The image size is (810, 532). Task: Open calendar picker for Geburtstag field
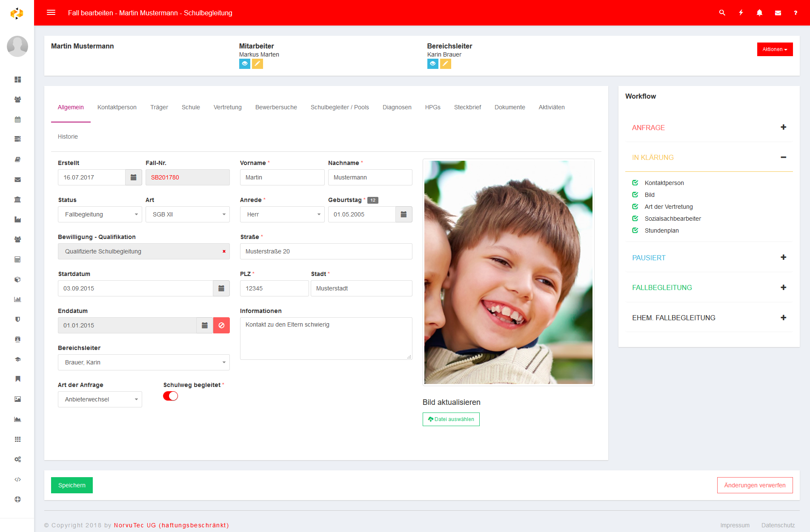tap(404, 214)
